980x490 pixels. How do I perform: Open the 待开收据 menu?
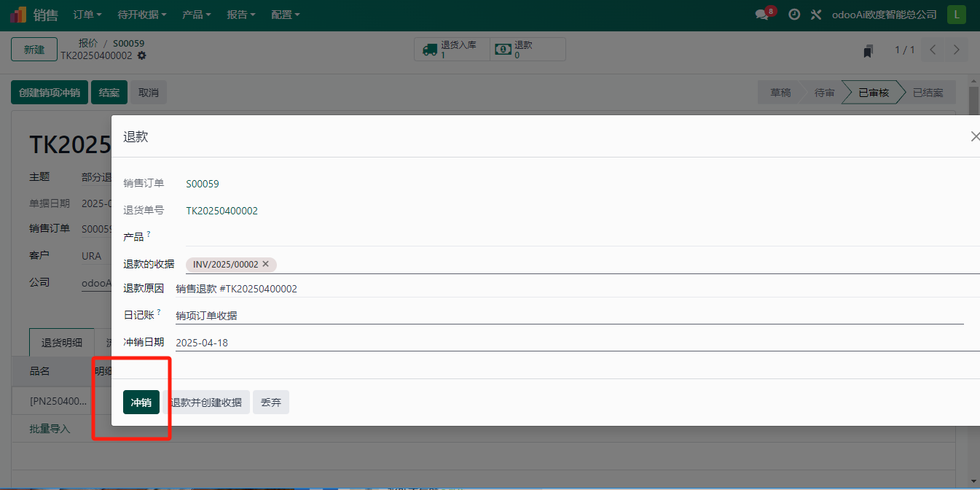tap(142, 15)
